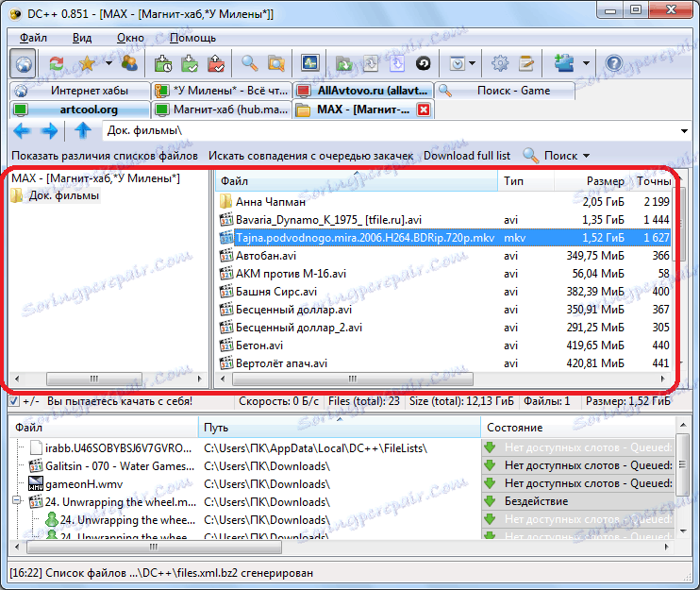Open ADL Search folder-magnifier icon
The height and width of the screenshot is (590, 700).
click(276, 64)
